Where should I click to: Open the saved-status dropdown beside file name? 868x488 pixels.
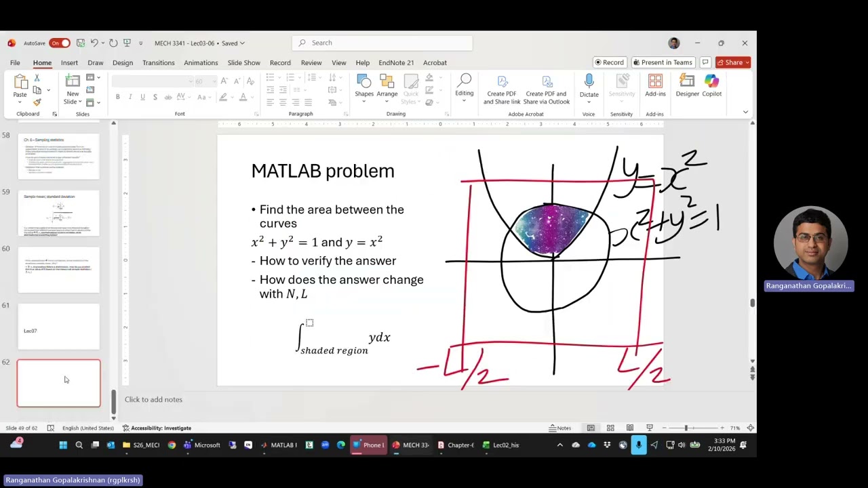242,43
